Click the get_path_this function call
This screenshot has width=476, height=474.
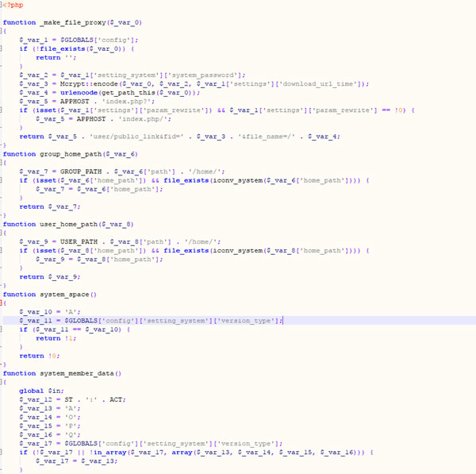129,93
